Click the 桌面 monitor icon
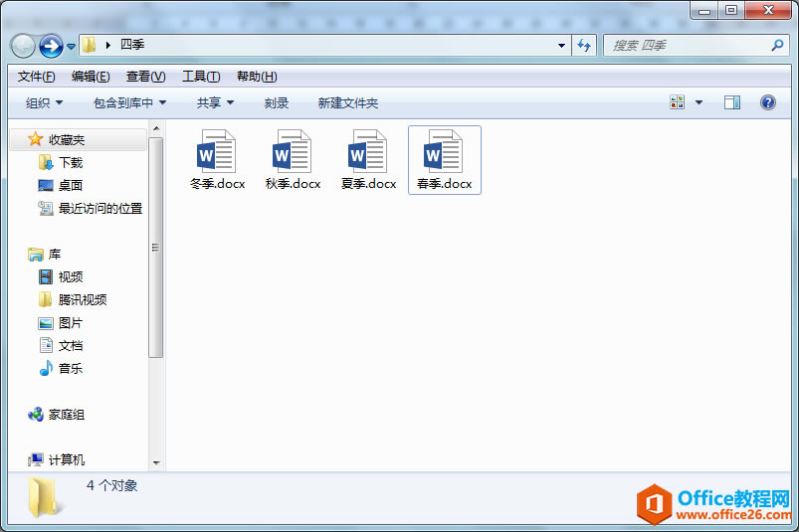 pyautogui.click(x=46, y=185)
